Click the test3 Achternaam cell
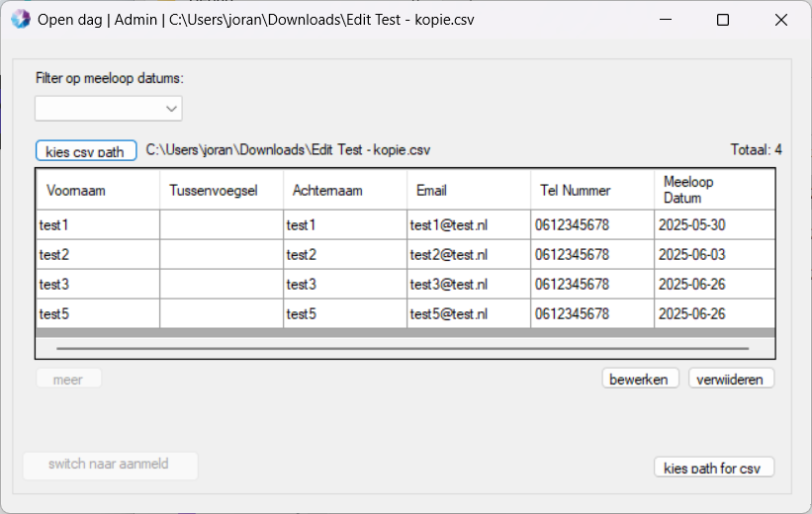812x514 pixels. point(344,285)
